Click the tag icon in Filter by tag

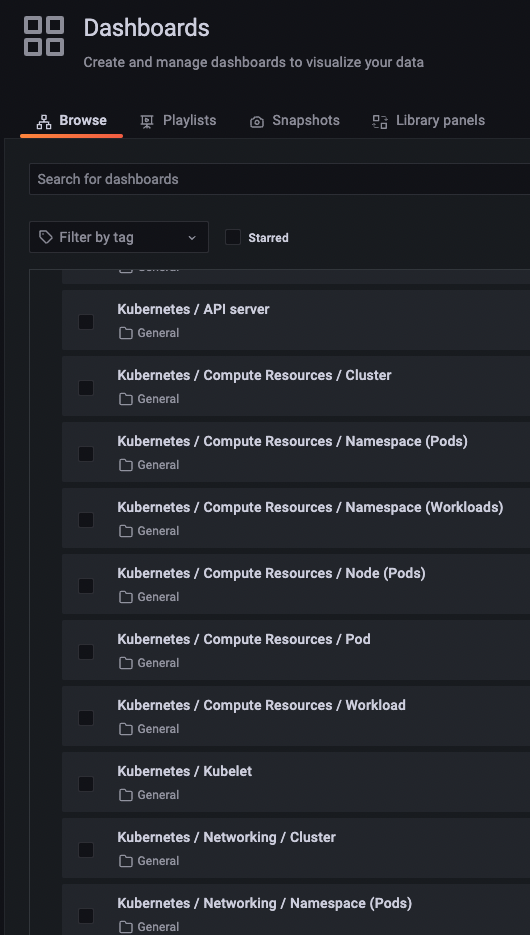46,237
